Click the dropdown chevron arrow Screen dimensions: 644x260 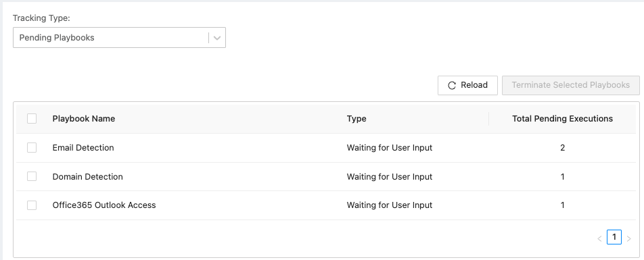tap(217, 38)
